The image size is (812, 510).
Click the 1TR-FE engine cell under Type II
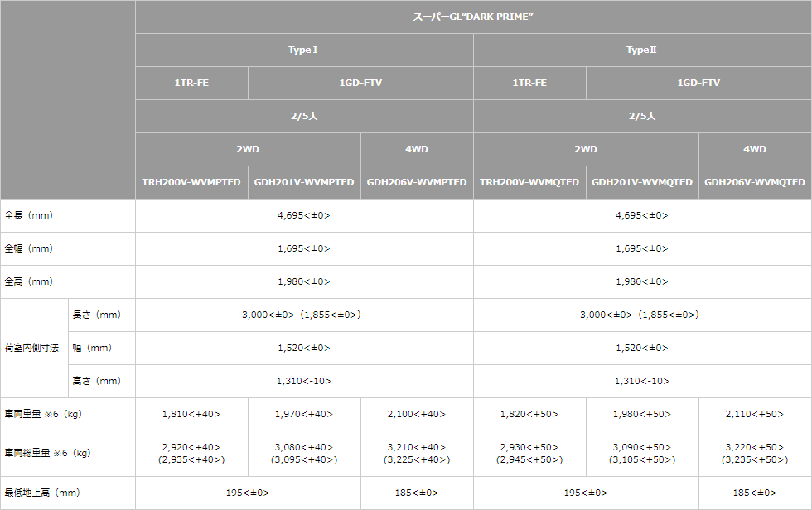[x=529, y=84]
